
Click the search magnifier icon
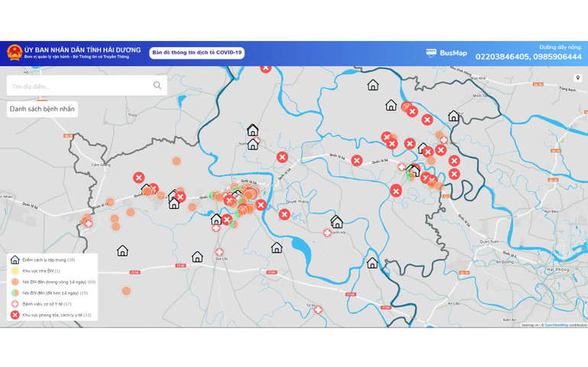(157, 85)
